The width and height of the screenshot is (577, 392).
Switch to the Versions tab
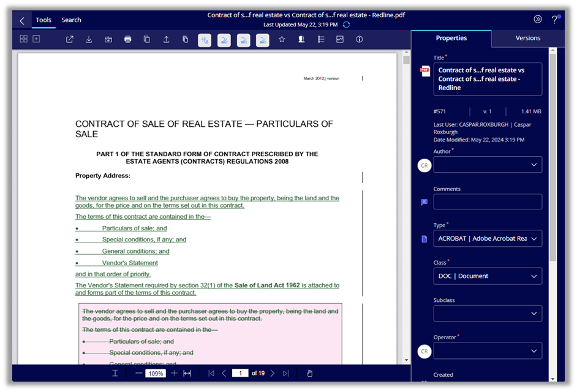pos(527,38)
